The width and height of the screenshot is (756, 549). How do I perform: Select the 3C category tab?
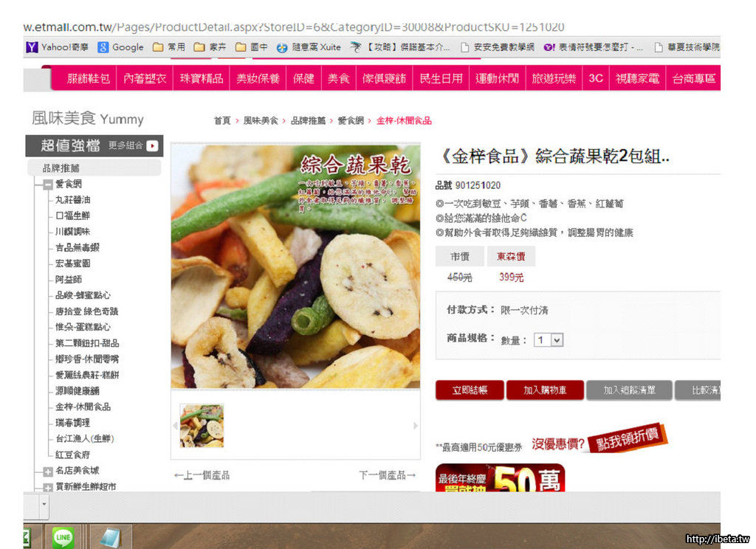(x=595, y=78)
